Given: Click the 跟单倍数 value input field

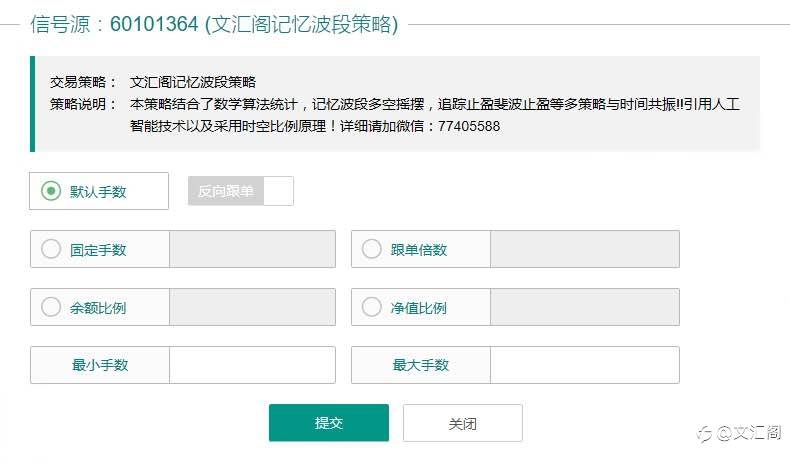Looking at the screenshot, I should [584, 249].
